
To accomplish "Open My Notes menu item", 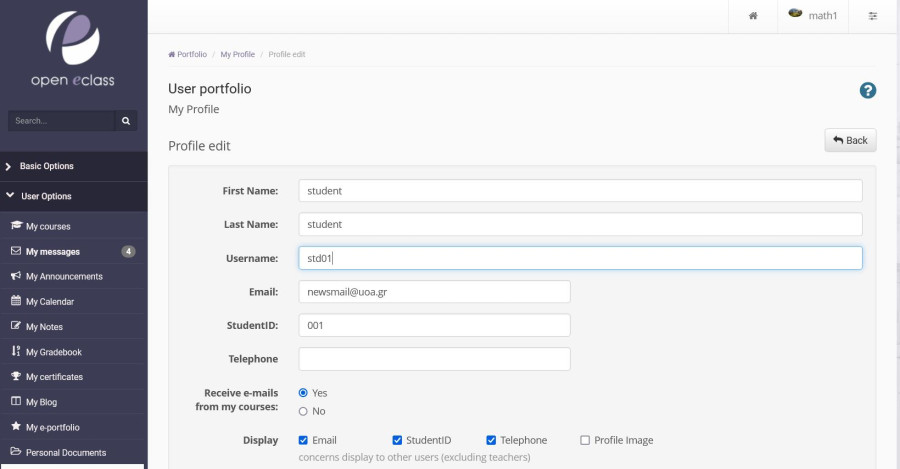I will click(73, 327).
